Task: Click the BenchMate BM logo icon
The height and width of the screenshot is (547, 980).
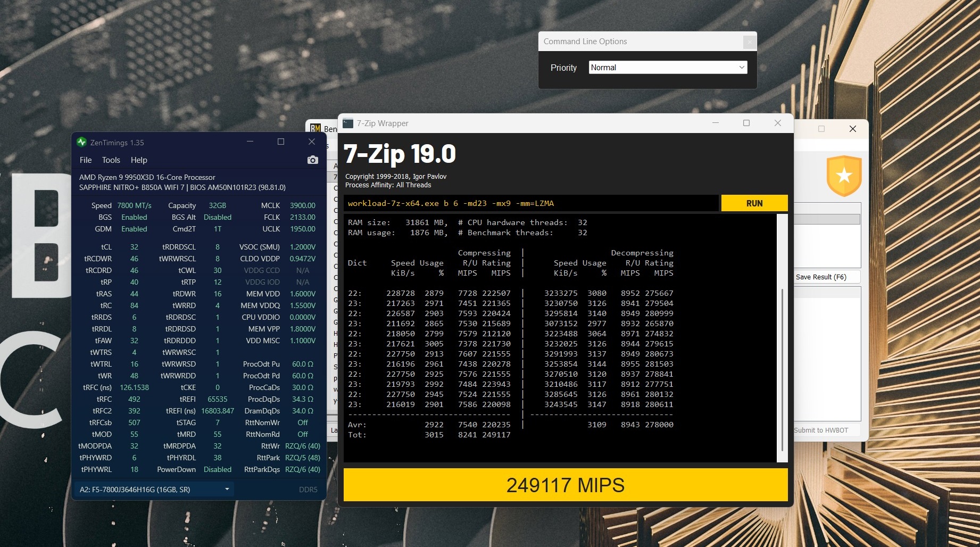Action: pyautogui.click(x=315, y=128)
